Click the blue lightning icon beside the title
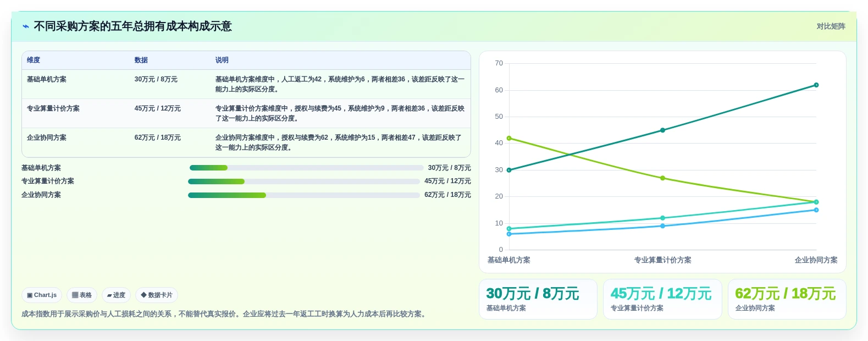Screen dimensions: 868x341 pyautogui.click(x=26, y=26)
